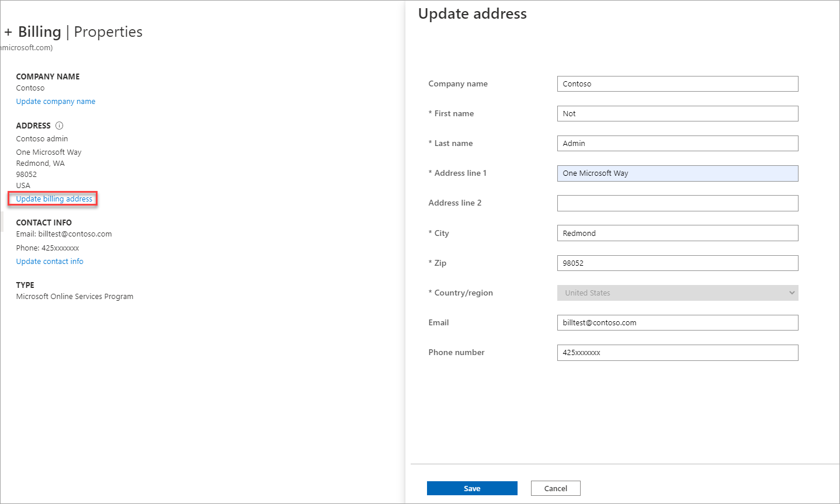Viewport: 840px width, 504px height.
Task: Click the empty Address line 2 field
Action: [x=677, y=203]
